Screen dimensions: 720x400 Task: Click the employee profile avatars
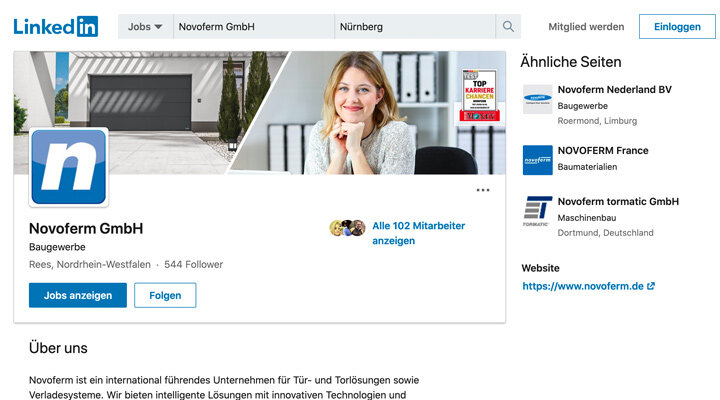(347, 228)
